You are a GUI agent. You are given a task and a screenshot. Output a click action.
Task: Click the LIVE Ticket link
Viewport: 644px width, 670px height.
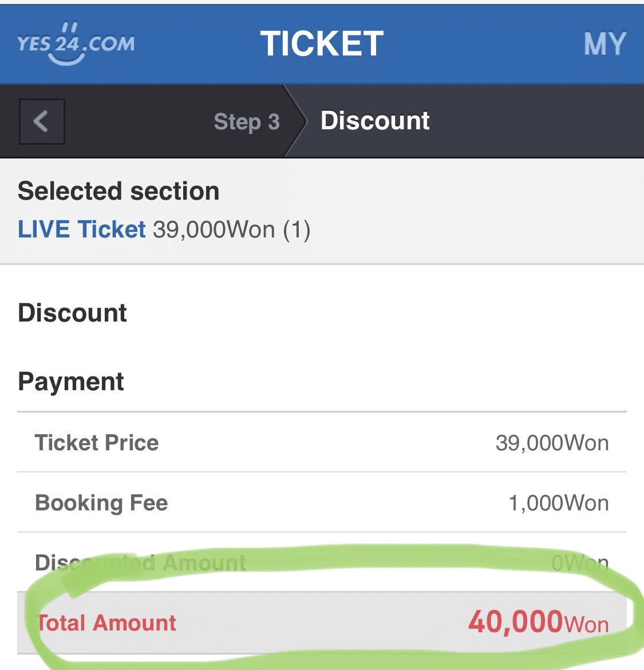tap(82, 229)
